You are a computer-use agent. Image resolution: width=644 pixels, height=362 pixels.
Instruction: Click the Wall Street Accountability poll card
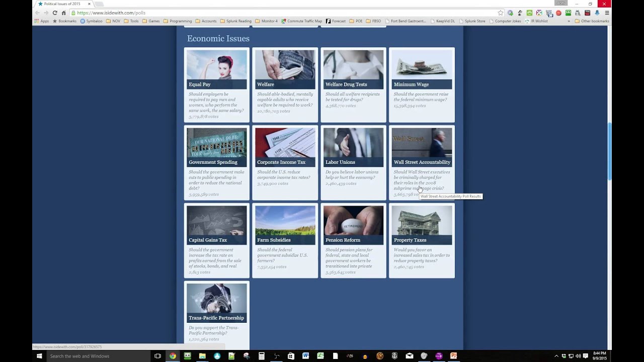422,162
